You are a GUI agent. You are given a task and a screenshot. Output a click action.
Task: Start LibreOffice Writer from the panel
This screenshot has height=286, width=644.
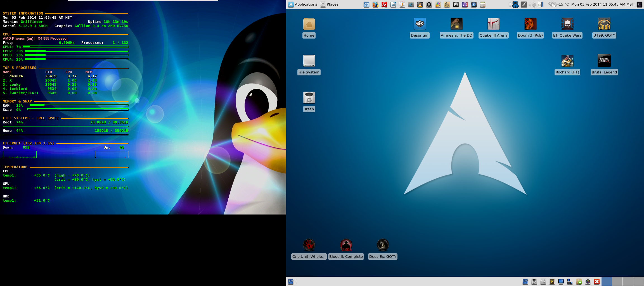(393, 4)
